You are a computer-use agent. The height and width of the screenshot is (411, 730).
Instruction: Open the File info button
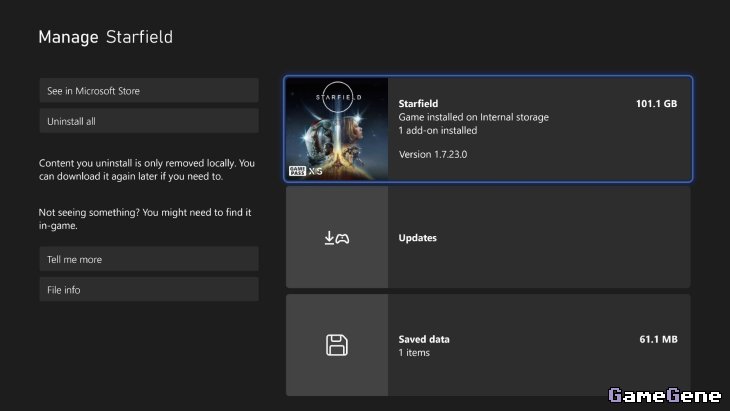(149, 290)
